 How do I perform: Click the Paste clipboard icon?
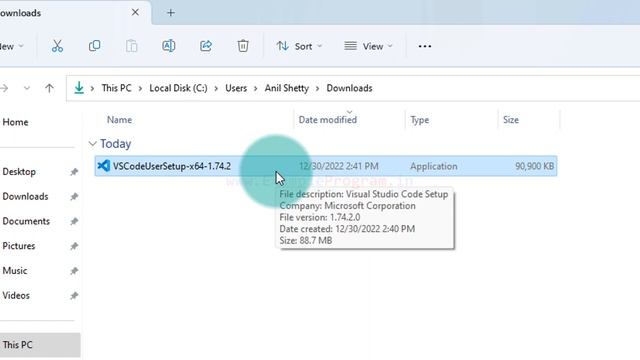tap(131, 46)
